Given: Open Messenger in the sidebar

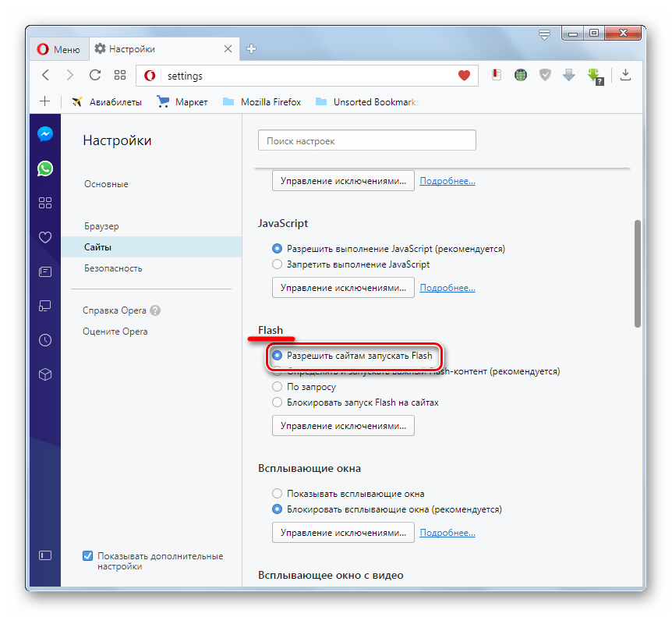Looking at the screenshot, I should coord(45,134).
